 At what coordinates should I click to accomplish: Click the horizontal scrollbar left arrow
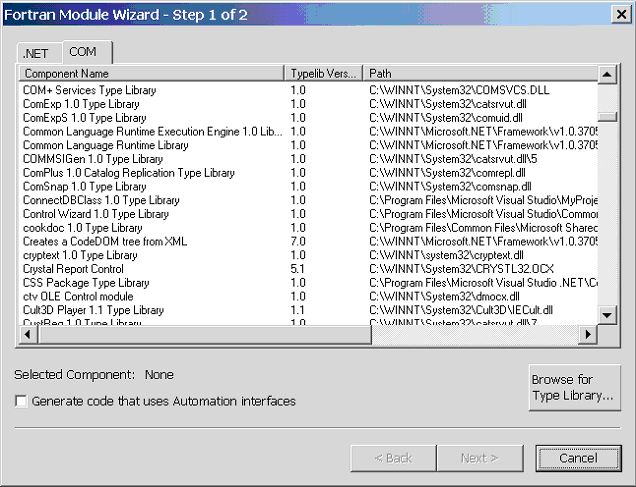28,335
